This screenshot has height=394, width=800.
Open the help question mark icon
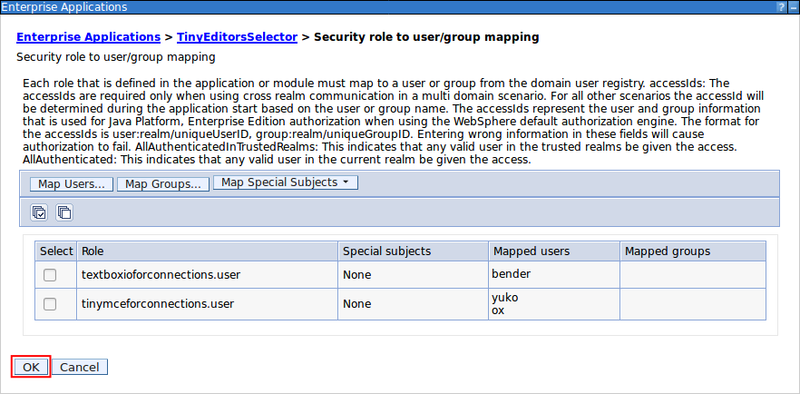[781, 7]
